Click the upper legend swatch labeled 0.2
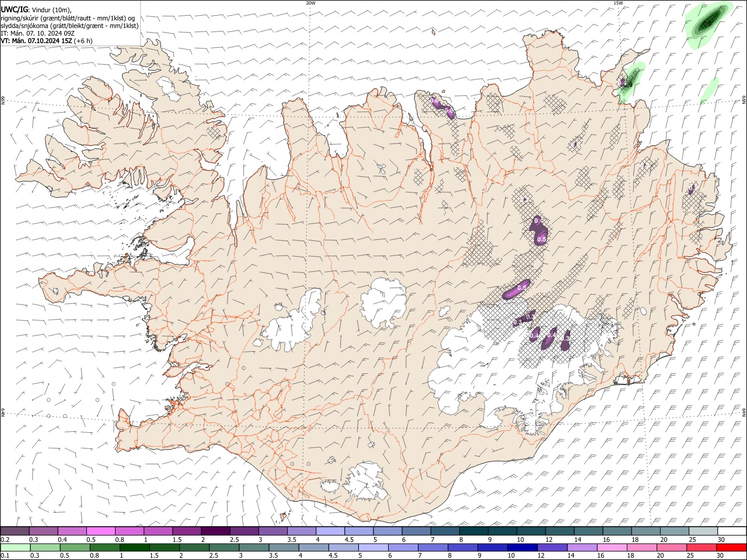Viewport: 747px width, 560px height. coord(15,531)
